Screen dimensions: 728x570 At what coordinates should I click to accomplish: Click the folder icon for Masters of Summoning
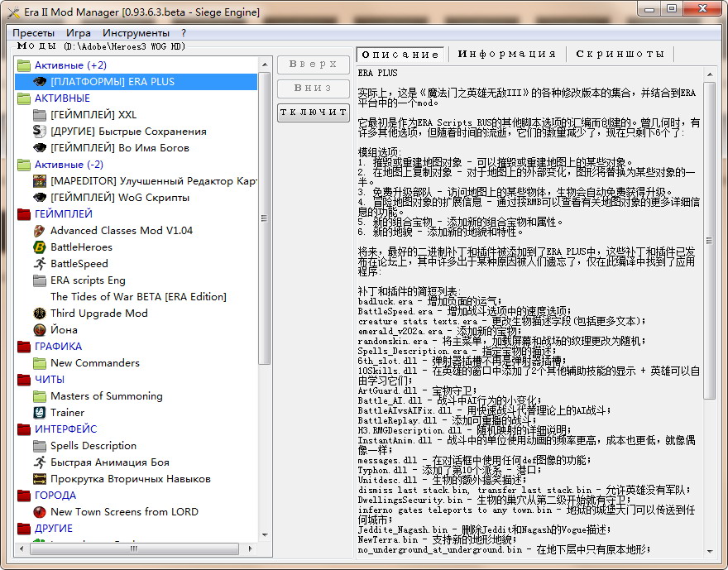pyautogui.click(x=40, y=396)
